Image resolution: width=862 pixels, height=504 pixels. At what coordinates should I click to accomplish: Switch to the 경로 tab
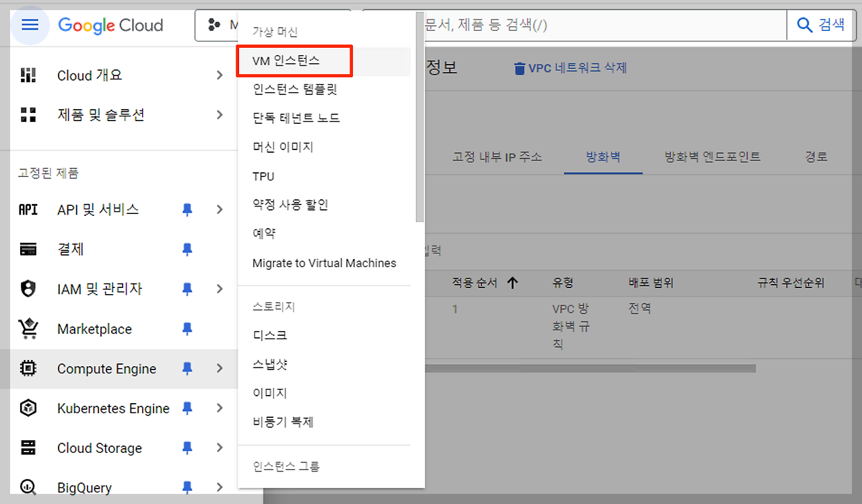[x=816, y=157]
